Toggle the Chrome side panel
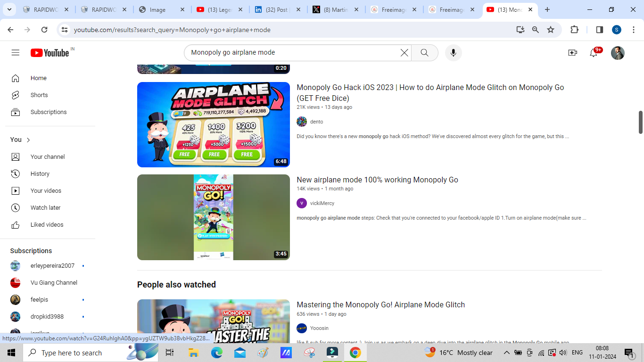 click(x=599, y=30)
